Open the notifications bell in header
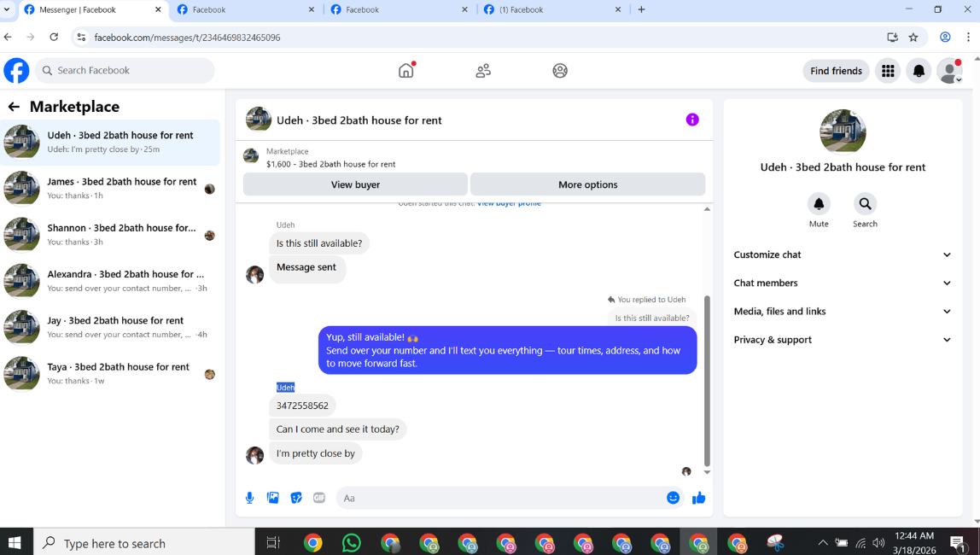This screenshot has width=980, height=555. pyautogui.click(x=919, y=71)
